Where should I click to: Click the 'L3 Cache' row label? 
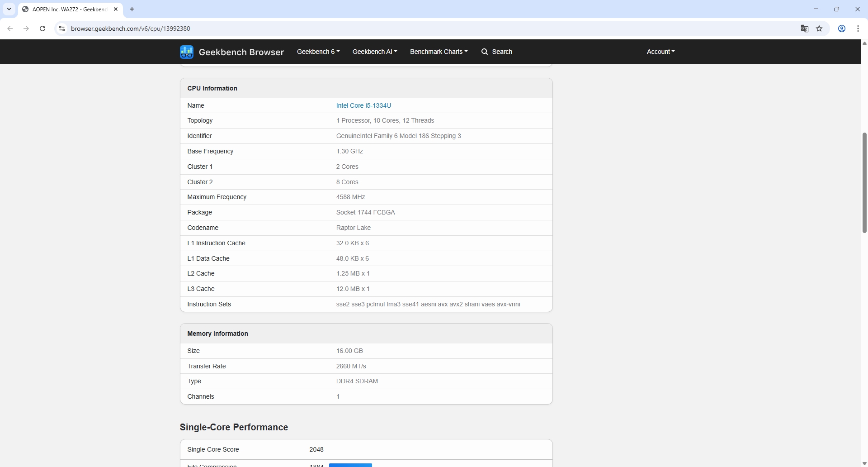click(x=201, y=289)
